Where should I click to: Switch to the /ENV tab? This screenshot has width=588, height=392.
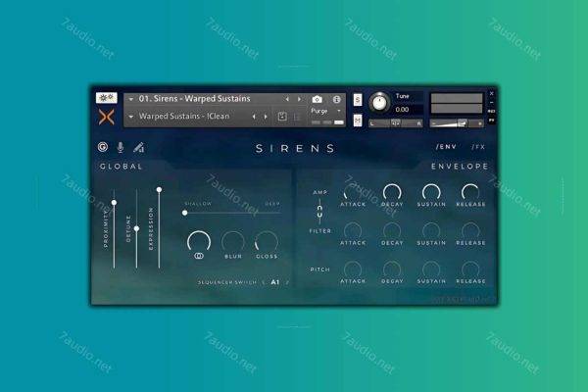pyautogui.click(x=446, y=147)
